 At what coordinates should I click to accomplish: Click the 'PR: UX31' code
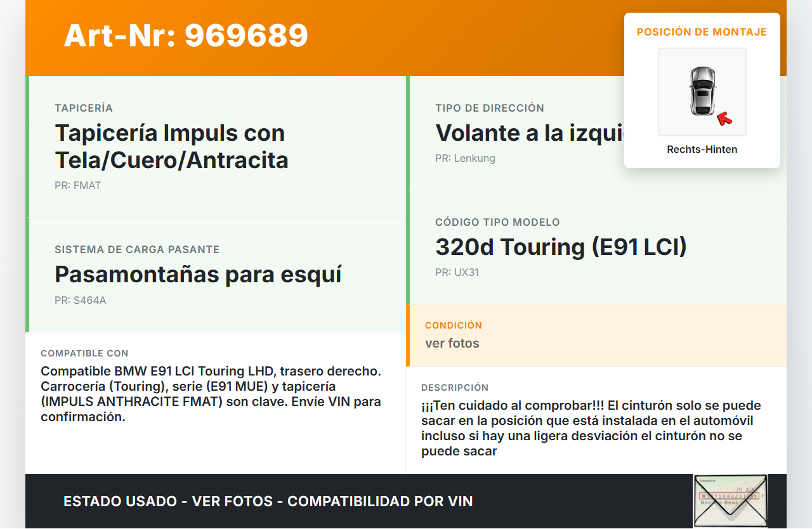(x=457, y=273)
